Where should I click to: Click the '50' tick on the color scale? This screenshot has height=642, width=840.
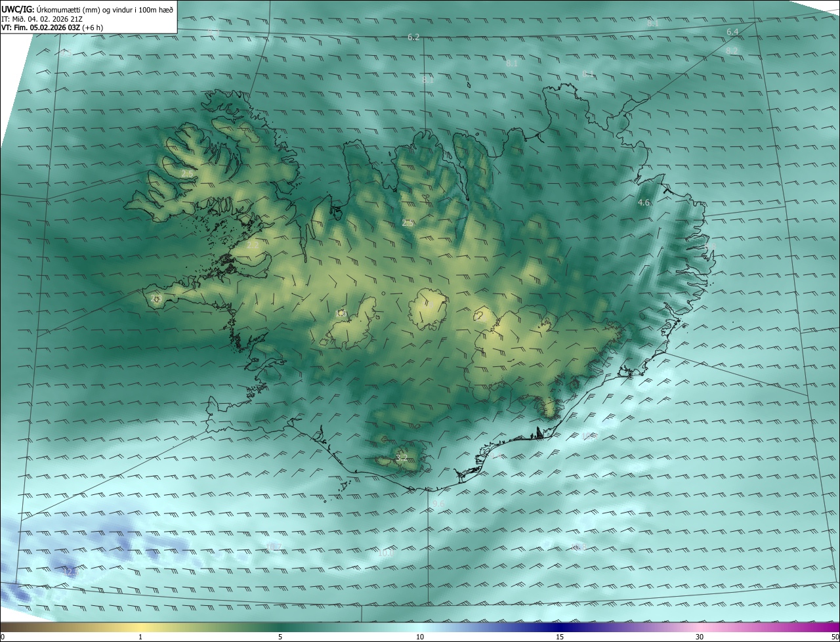[834, 637]
